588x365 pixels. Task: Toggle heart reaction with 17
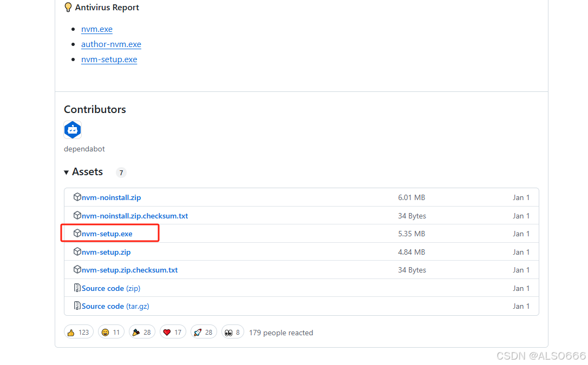173,333
